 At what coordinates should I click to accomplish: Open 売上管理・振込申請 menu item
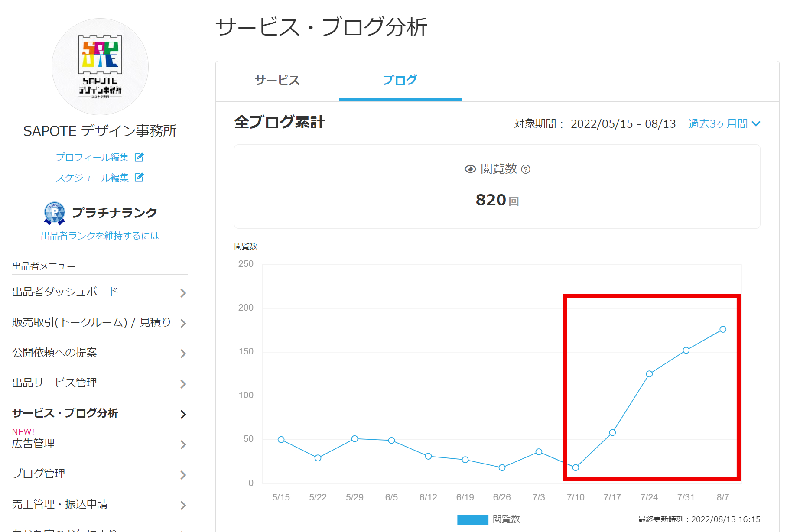click(x=60, y=504)
